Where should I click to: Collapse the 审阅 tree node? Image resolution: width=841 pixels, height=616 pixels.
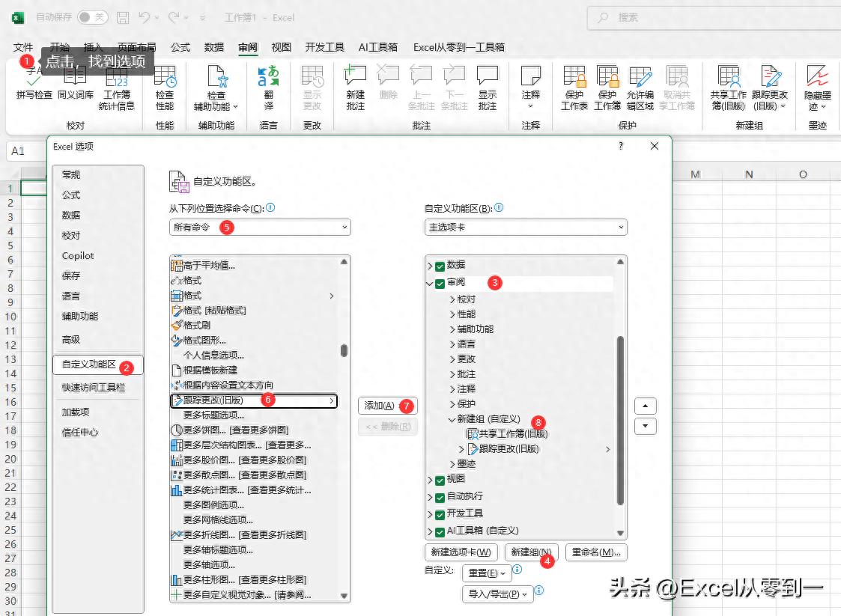(430, 283)
